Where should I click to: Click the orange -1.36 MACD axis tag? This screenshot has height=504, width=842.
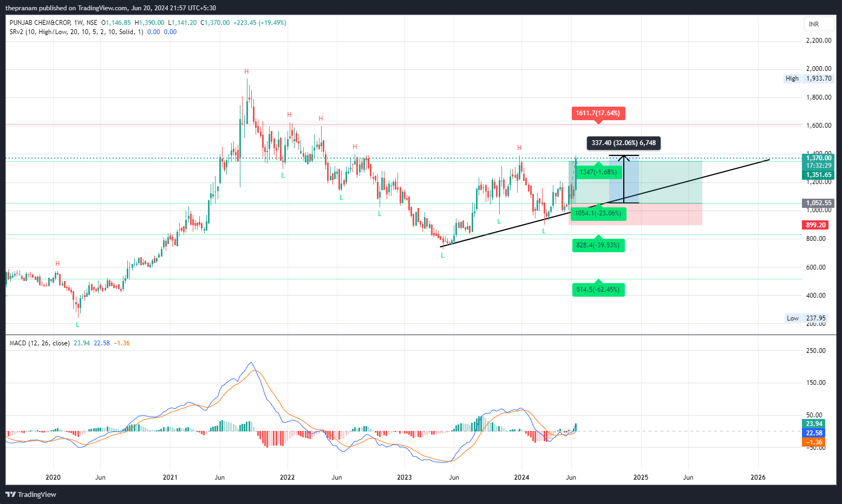[x=814, y=442]
